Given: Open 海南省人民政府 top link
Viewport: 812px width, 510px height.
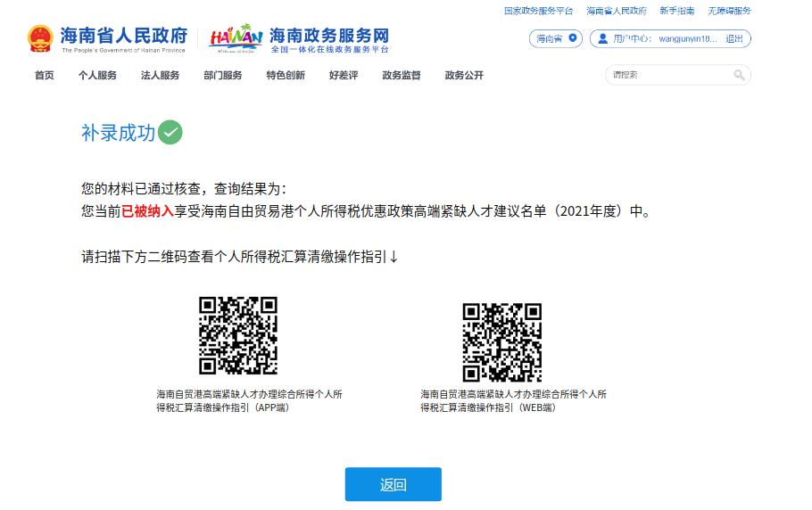Looking at the screenshot, I should 617,11.
